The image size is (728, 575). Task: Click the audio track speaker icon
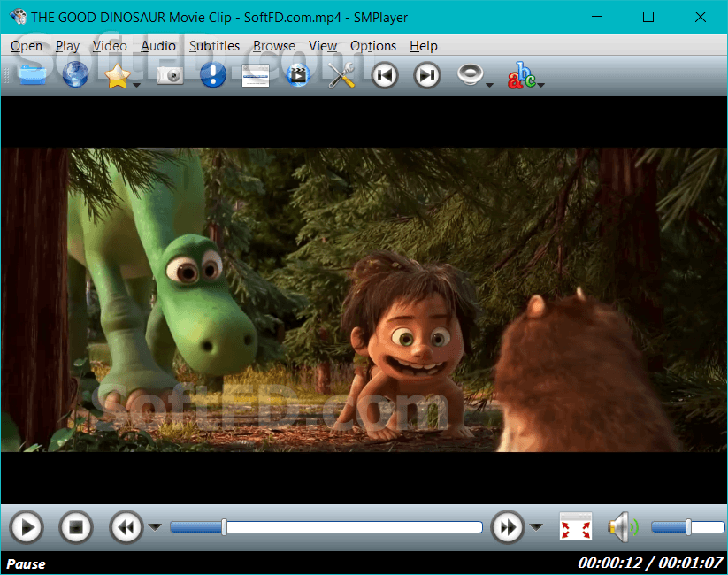[470, 74]
